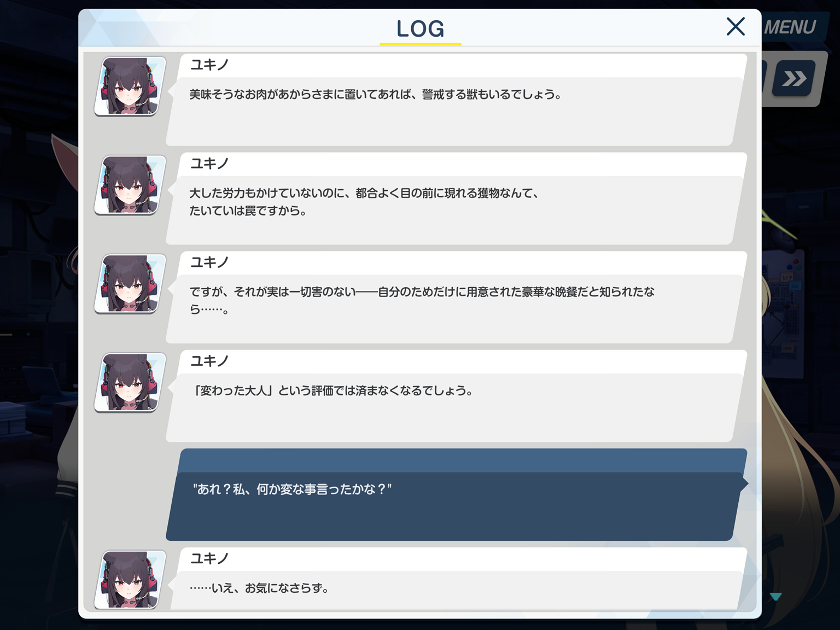The height and width of the screenshot is (630, 840).
Task: Click the arrow pointer on the blue reply bubble
Action: [x=744, y=483]
